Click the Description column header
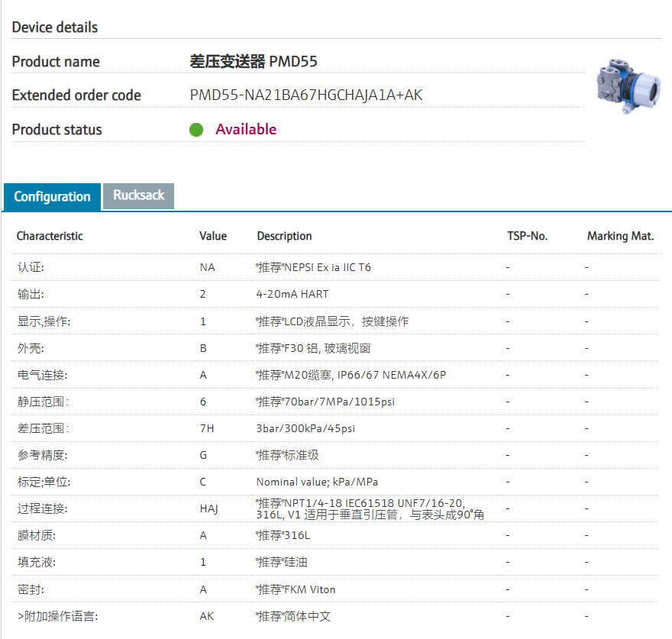This screenshot has width=672, height=639. click(x=284, y=236)
